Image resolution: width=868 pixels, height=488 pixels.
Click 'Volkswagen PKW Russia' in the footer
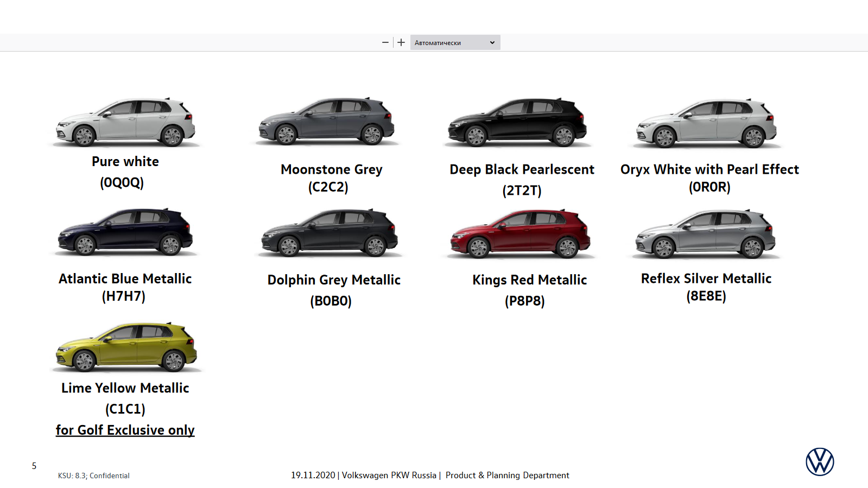(x=389, y=475)
